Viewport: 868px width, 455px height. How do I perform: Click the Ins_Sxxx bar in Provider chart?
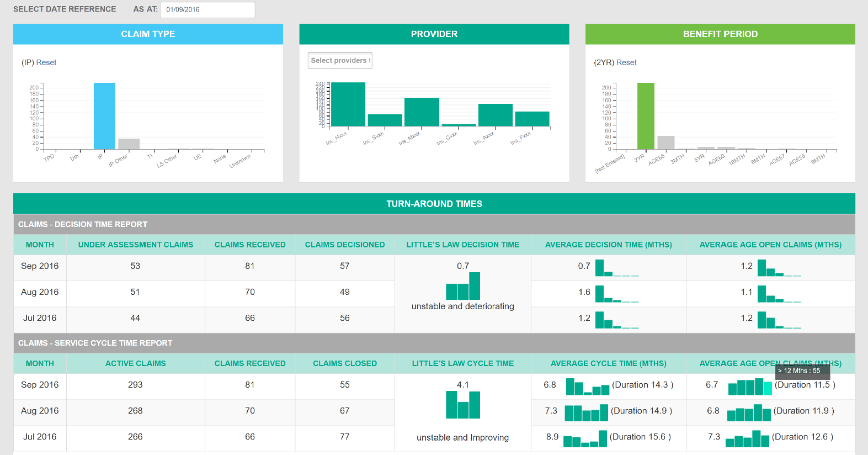385,120
